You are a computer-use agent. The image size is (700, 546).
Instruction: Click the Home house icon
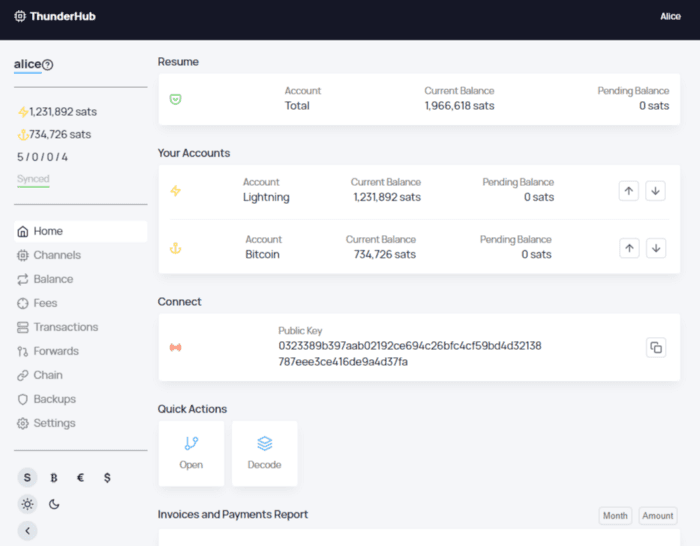[23, 231]
